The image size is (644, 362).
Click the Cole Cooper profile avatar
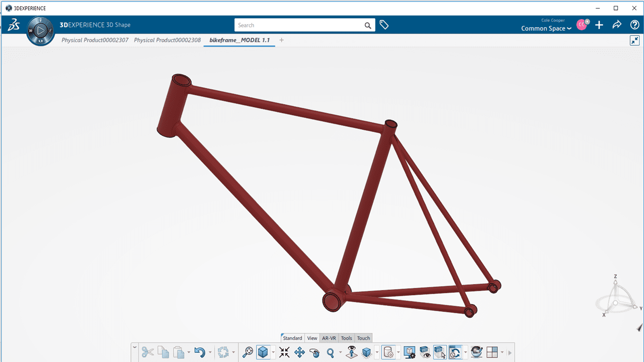[582, 25]
